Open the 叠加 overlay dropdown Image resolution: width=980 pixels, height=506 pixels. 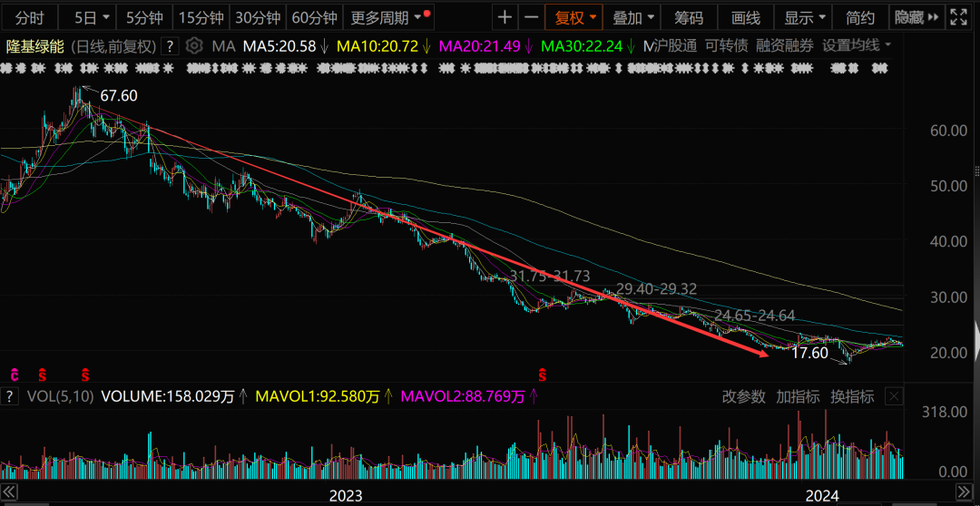(632, 17)
